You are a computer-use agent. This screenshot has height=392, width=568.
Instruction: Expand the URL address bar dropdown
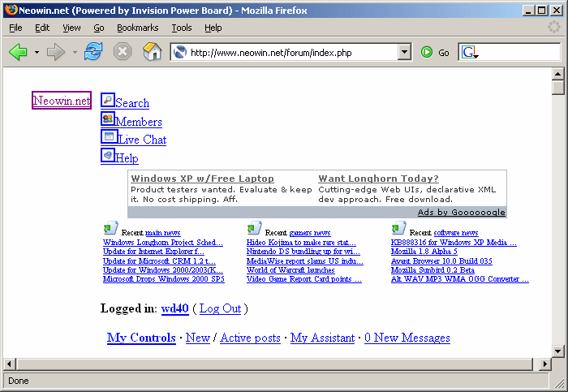[x=404, y=52]
